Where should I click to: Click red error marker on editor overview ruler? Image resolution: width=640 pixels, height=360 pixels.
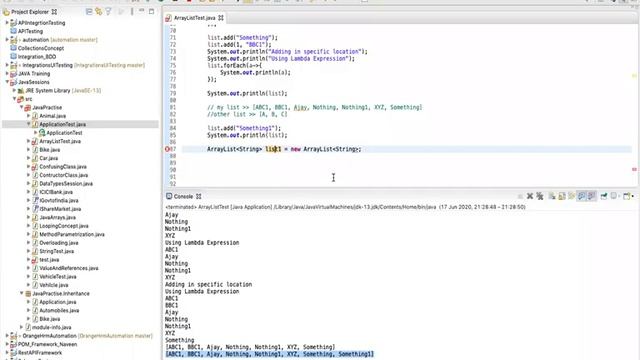click(634, 169)
